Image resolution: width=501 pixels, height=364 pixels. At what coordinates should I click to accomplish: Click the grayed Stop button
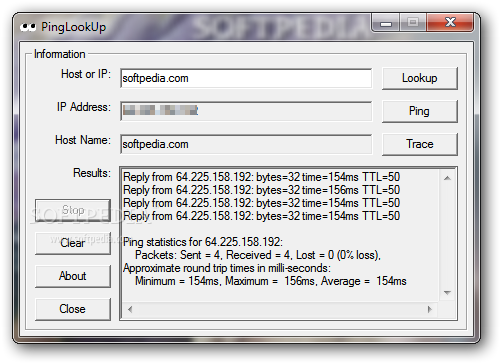pos(73,210)
